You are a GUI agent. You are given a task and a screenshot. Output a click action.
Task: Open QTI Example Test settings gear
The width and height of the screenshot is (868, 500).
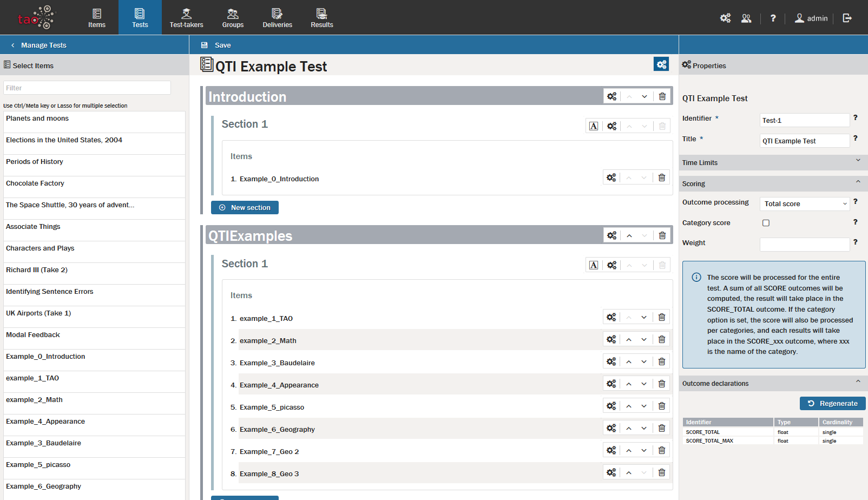[661, 64]
